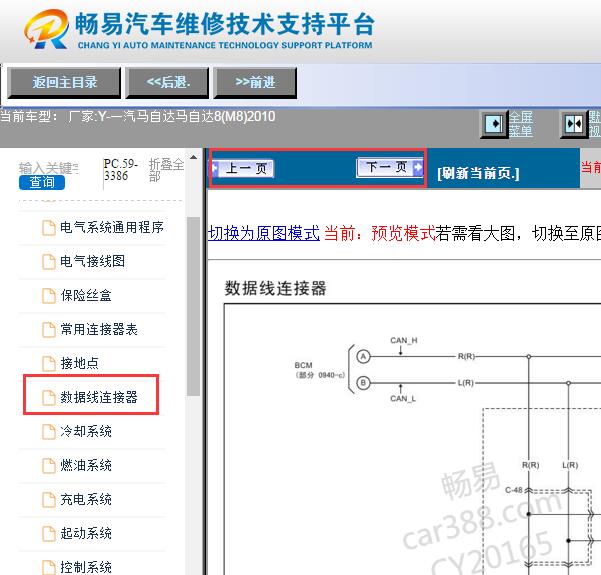Switch to original mode via 切换为原图模式
The height and width of the screenshot is (575, 601).
pos(264,233)
